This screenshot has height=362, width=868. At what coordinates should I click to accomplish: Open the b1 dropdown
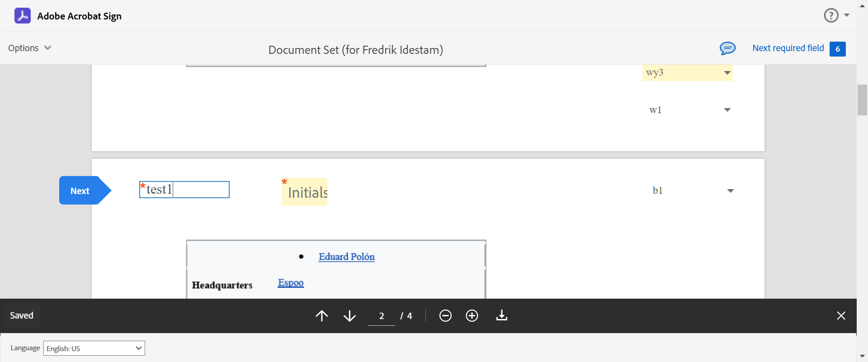(x=692, y=191)
